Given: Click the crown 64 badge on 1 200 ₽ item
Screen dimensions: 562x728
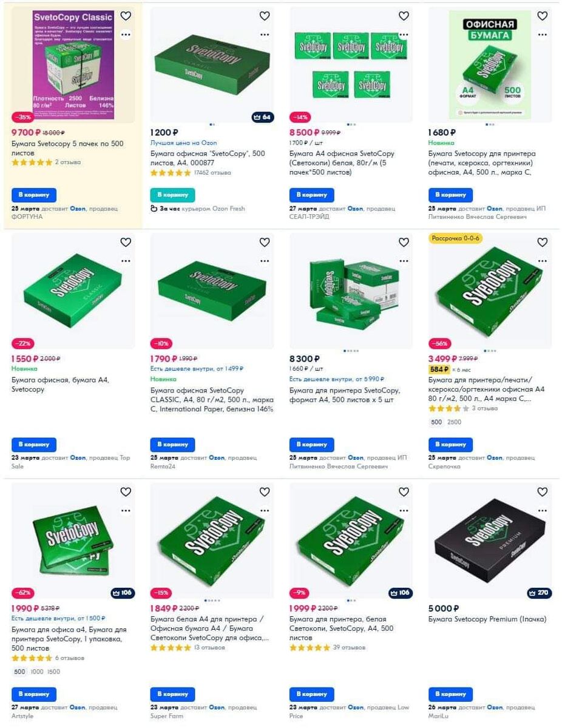Looking at the screenshot, I should [x=262, y=117].
